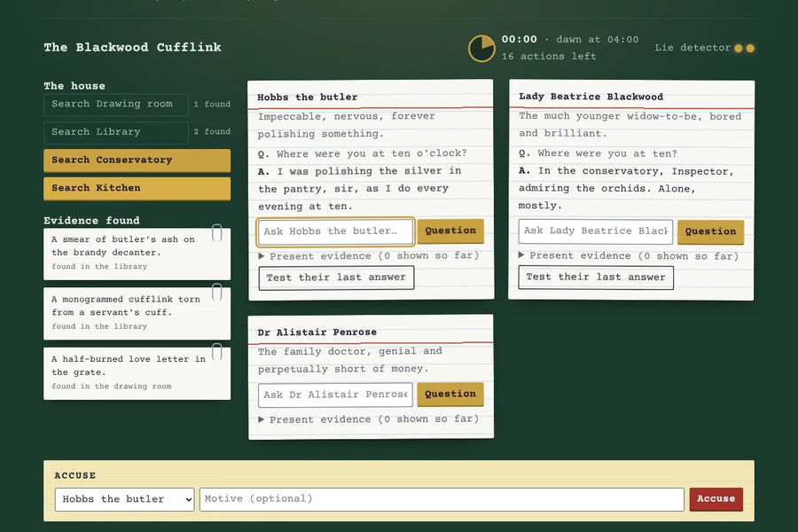This screenshot has height=532, width=798.
Task: Select the butler's ash evidence card
Action: [137, 254]
